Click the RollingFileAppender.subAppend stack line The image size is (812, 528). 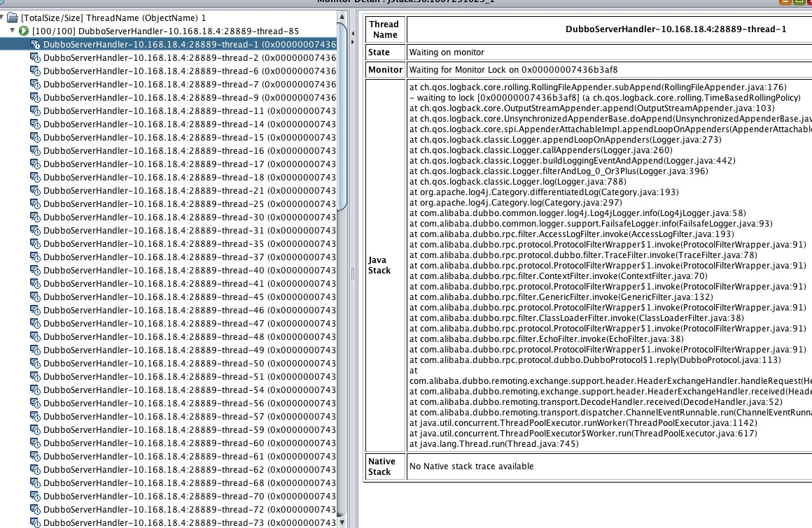(598, 87)
